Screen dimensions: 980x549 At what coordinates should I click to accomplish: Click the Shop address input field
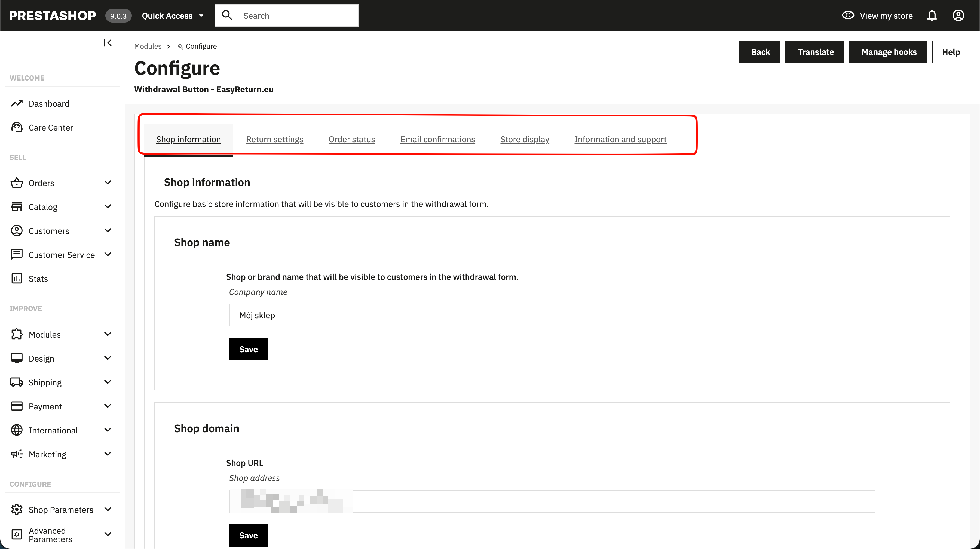pos(552,501)
